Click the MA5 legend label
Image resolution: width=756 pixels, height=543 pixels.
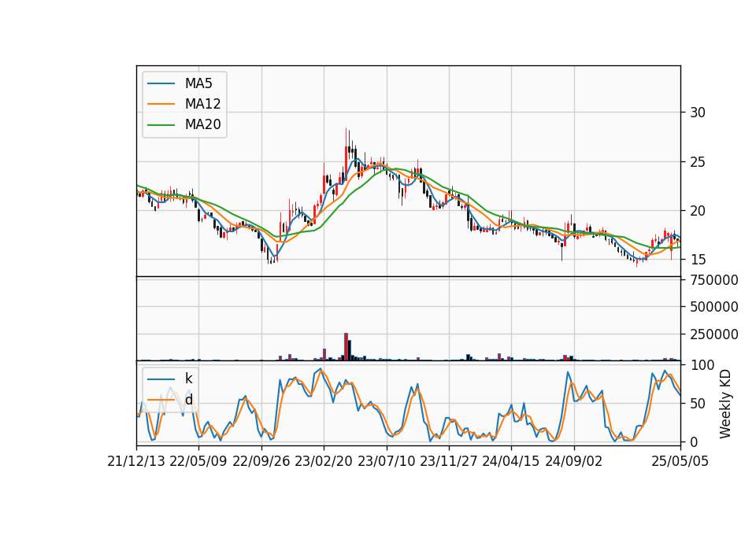click(x=198, y=83)
